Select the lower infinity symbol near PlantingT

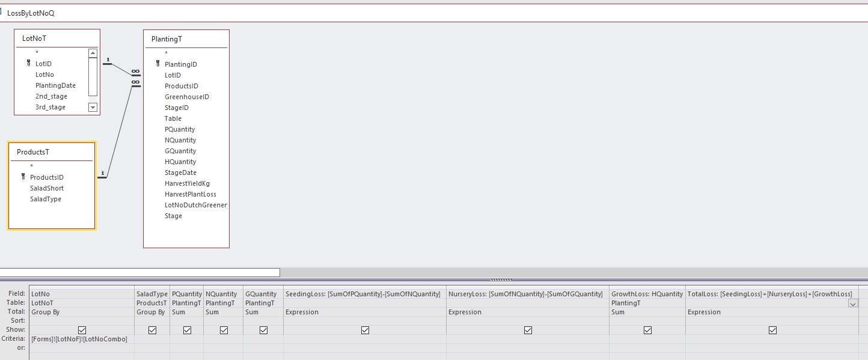point(135,83)
